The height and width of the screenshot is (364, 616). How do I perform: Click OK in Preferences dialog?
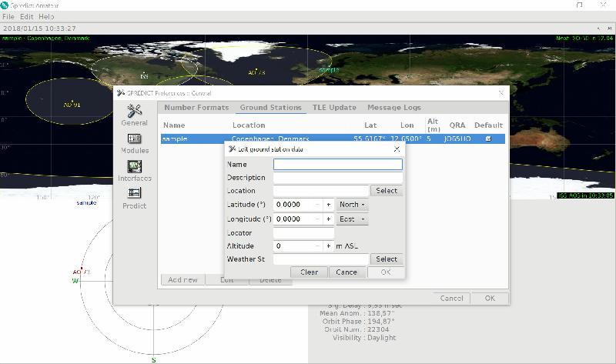[x=490, y=299]
